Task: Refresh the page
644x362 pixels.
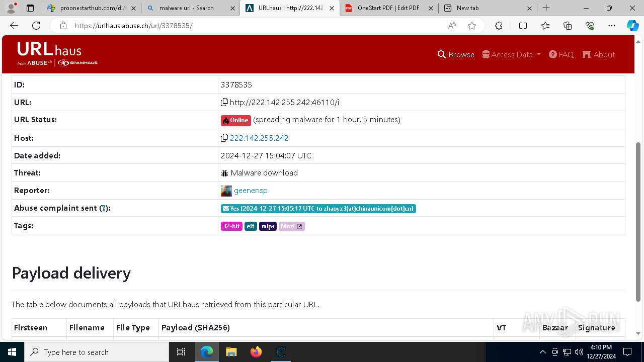Action: pyautogui.click(x=36, y=26)
